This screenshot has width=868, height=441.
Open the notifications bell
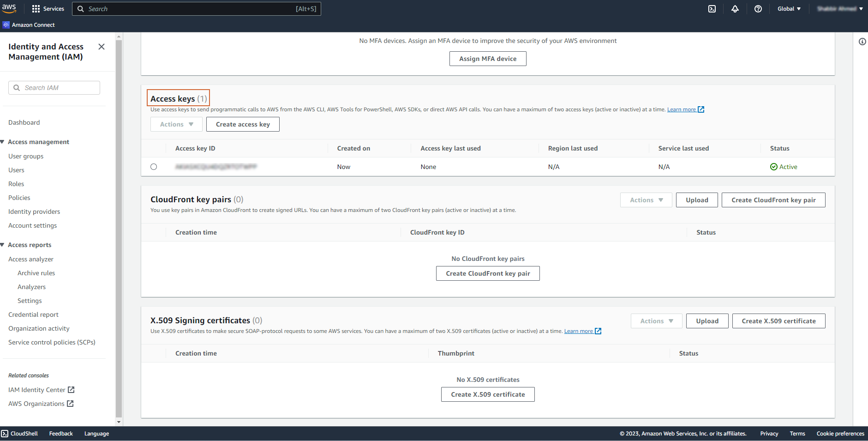pyautogui.click(x=736, y=9)
